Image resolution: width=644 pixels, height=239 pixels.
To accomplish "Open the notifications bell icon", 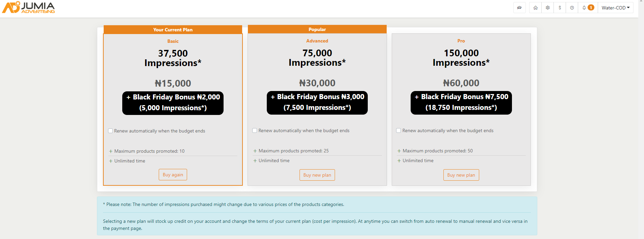I will tap(584, 8).
